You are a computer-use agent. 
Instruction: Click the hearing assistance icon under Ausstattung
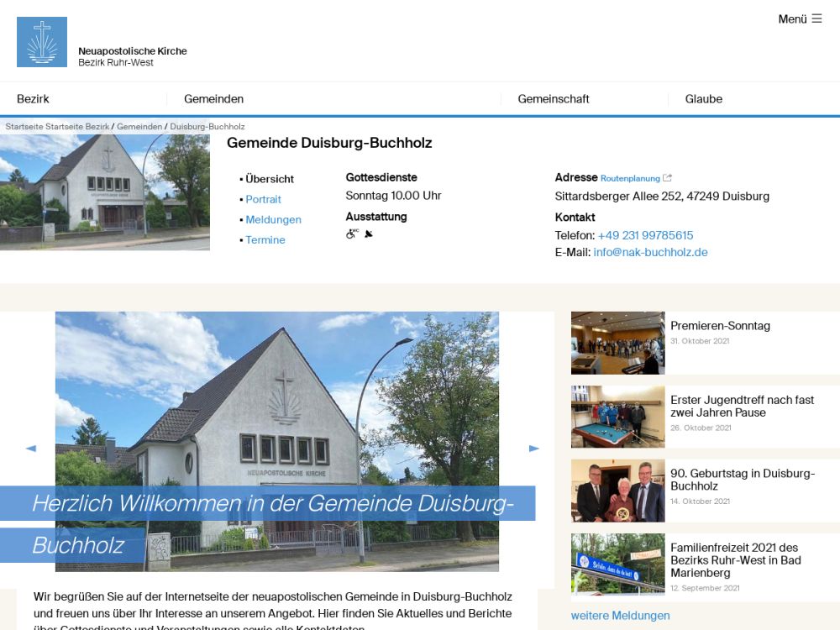coord(369,234)
